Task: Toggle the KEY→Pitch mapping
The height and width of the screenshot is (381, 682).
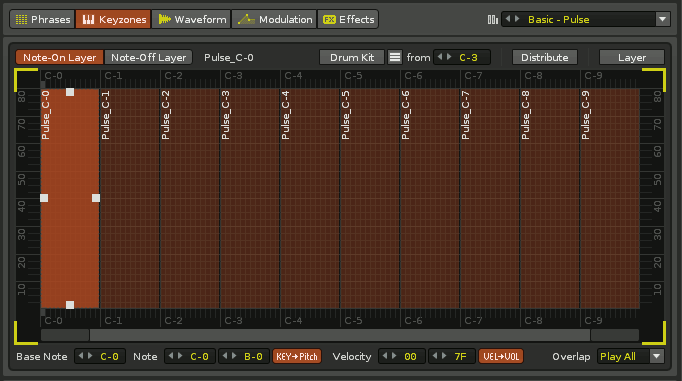Action: click(x=297, y=357)
